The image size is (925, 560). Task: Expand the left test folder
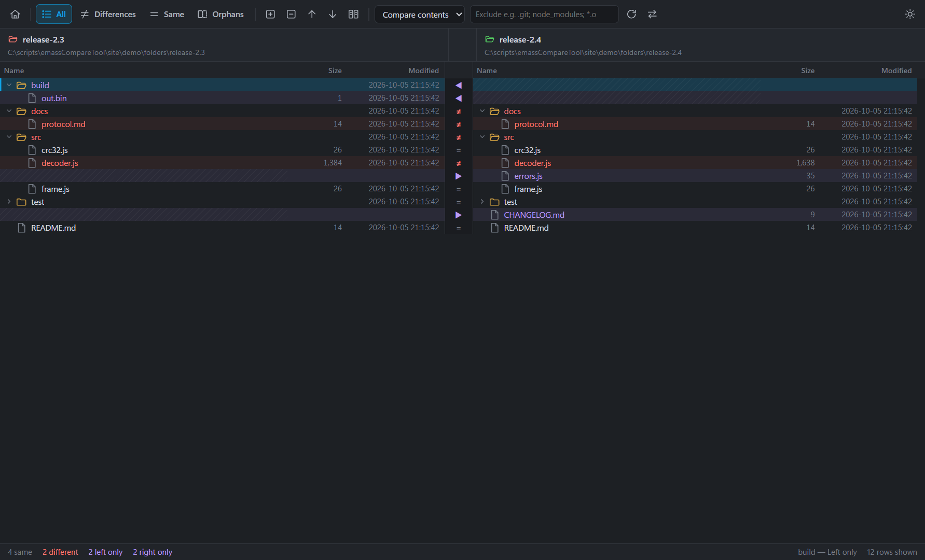9,202
